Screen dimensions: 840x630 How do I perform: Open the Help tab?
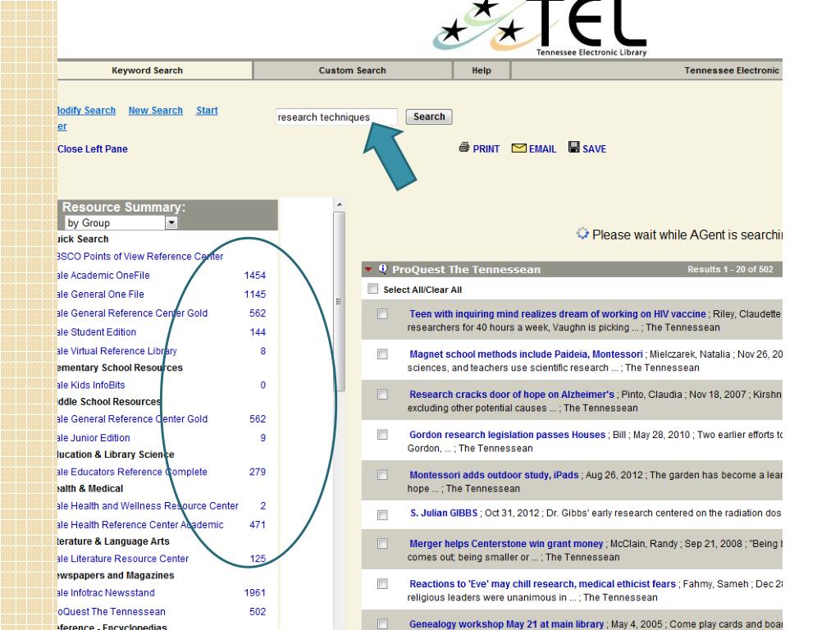pyautogui.click(x=482, y=71)
